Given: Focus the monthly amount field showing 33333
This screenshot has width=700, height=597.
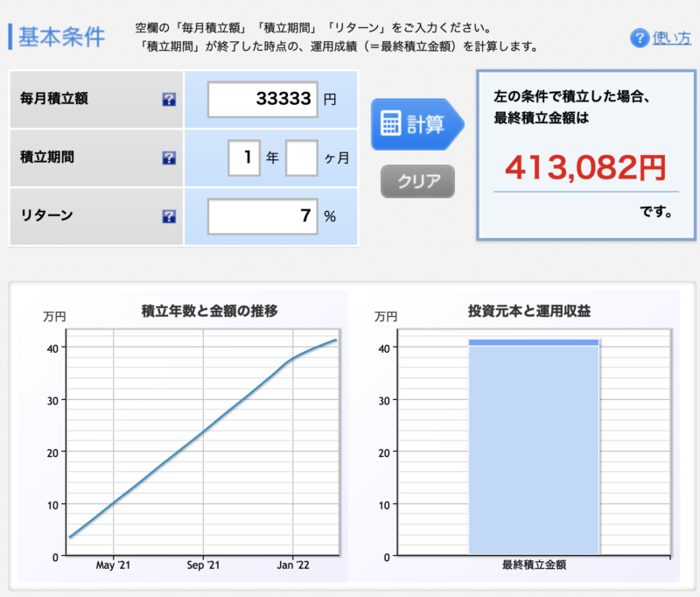Looking at the screenshot, I should [262, 99].
